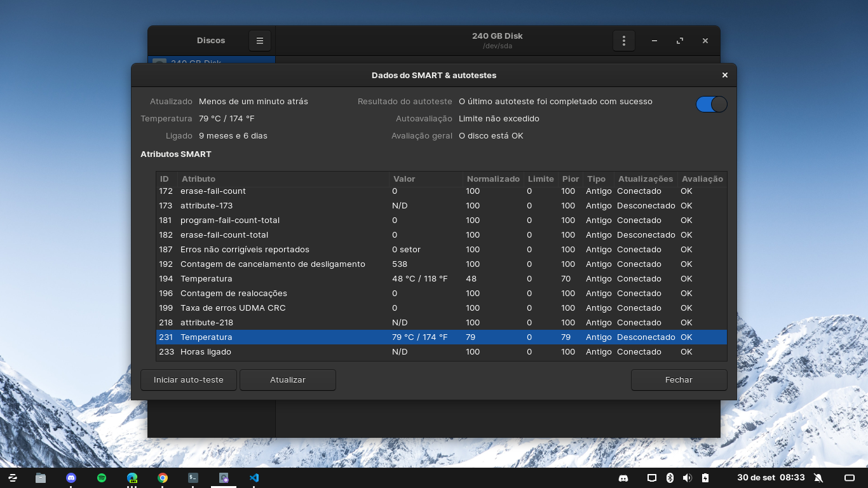Open the date and time calendar panel

[x=771, y=478]
